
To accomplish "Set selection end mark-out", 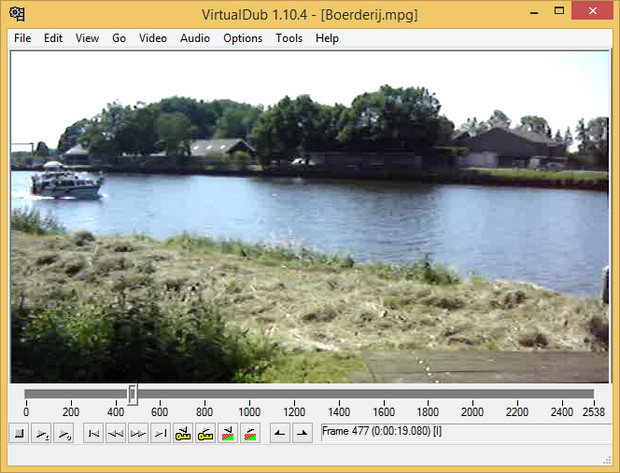I will point(302,433).
